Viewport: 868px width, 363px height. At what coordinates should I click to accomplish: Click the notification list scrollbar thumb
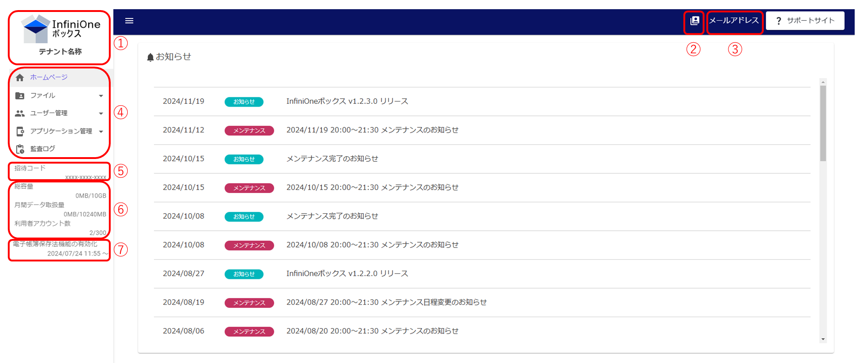tap(823, 123)
